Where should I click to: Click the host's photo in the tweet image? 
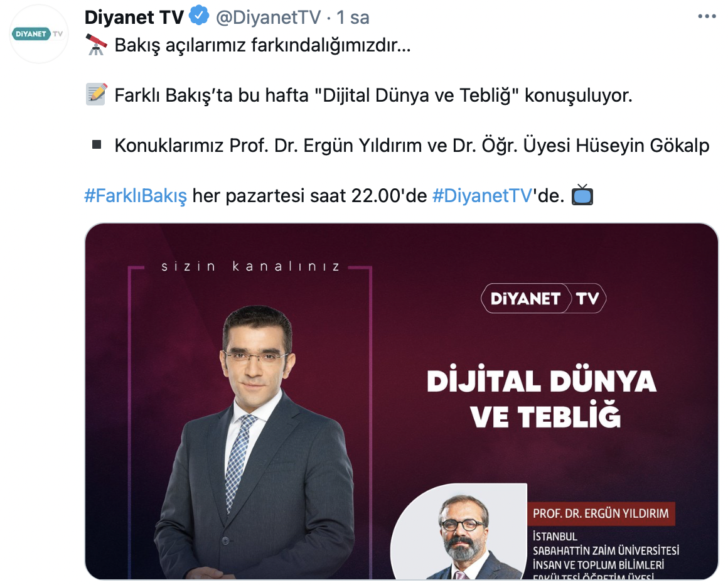coord(255,441)
